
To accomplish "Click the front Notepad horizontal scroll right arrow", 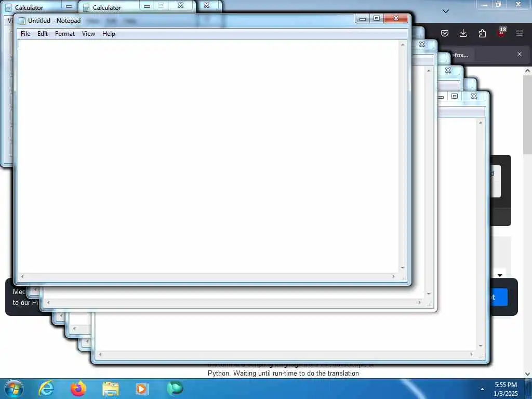I will point(394,276).
